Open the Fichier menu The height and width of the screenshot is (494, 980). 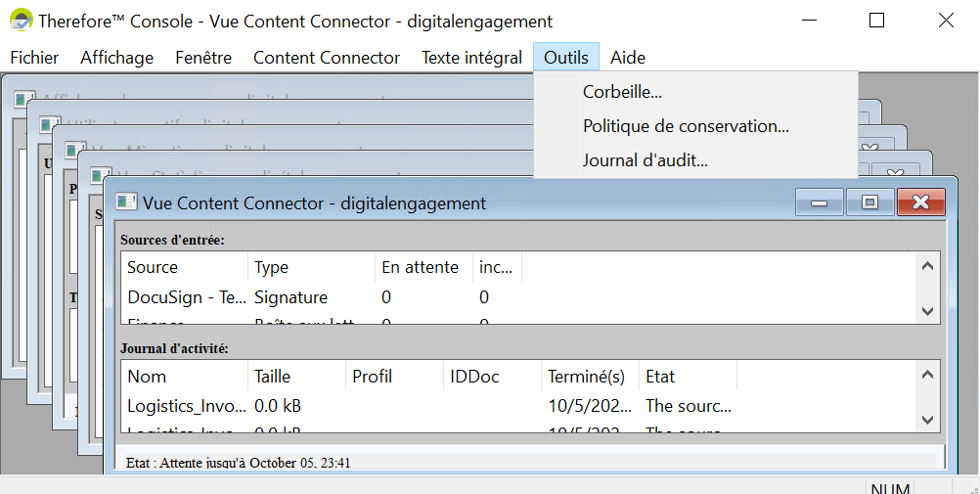point(34,58)
